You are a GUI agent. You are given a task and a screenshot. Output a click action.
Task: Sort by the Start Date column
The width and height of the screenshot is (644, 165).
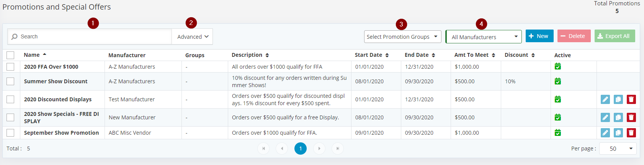372,55
